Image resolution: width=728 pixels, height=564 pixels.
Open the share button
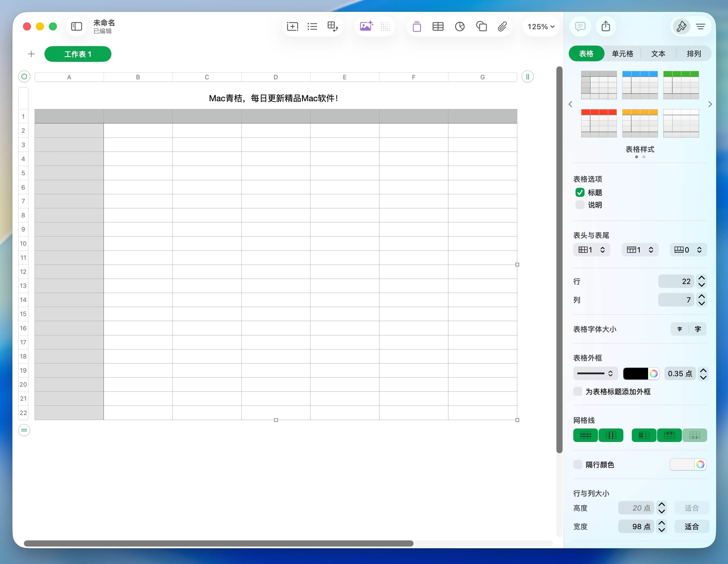pos(606,26)
